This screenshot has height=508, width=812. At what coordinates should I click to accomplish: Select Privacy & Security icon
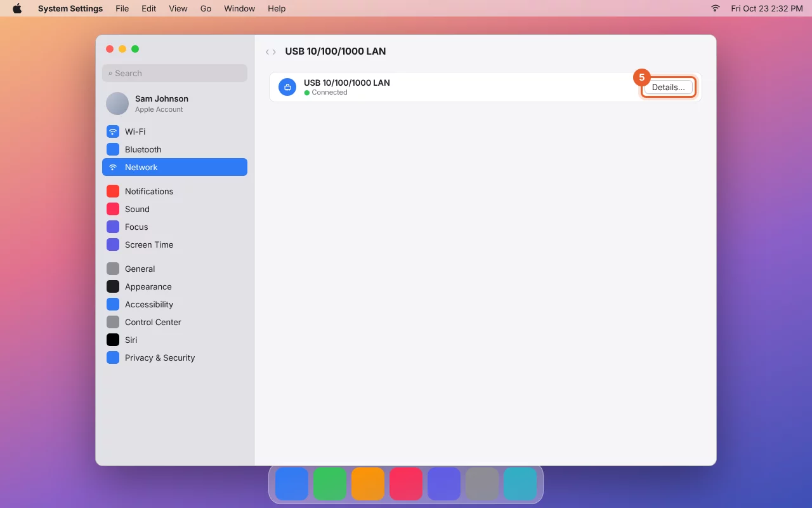click(113, 358)
